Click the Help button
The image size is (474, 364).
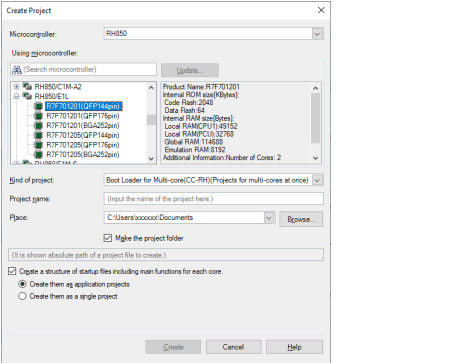(294, 347)
